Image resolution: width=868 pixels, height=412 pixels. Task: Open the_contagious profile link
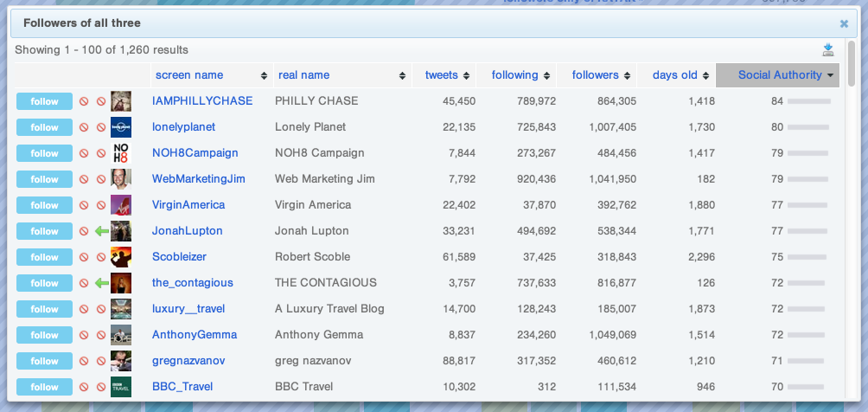(x=193, y=283)
